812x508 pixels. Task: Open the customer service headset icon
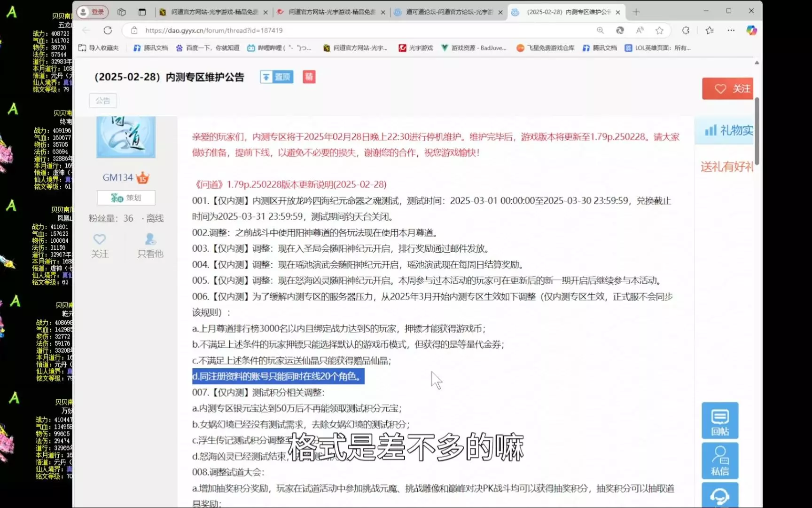pos(720,495)
